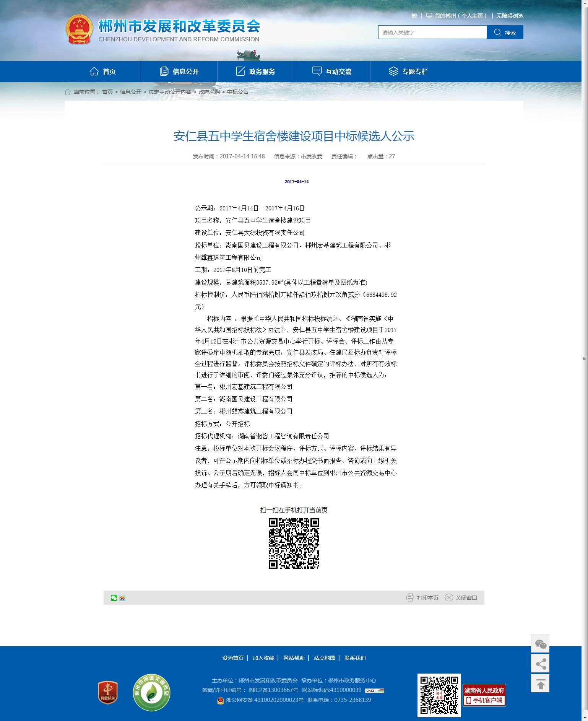Click the line 第一名：郴州宏基建筑工程有限公司

click(x=244, y=387)
